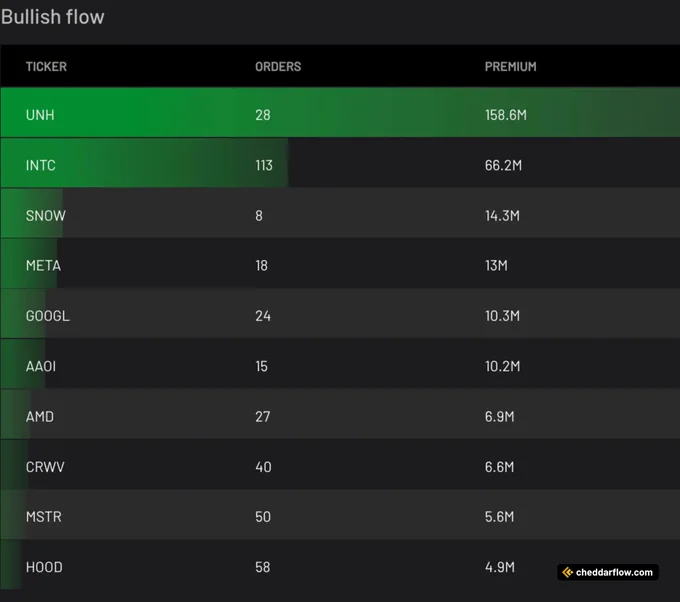Choose the META ticker row
The width and height of the screenshot is (680, 602).
tap(340, 263)
